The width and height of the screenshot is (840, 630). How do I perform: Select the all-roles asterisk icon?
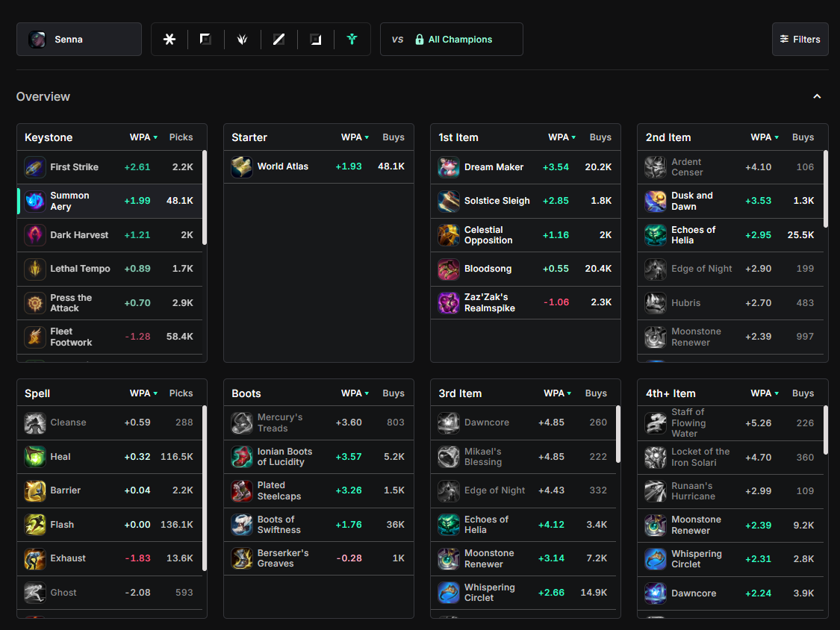click(x=169, y=39)
